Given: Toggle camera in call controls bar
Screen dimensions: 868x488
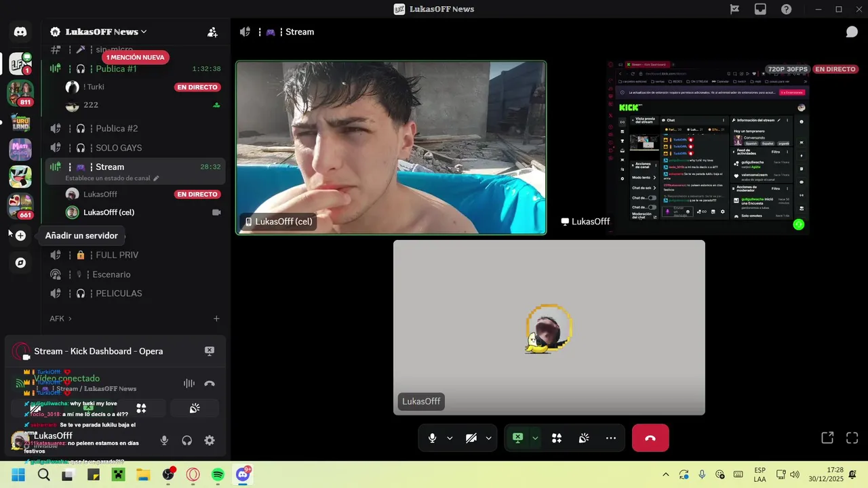Looking at the screenshot, I should [471, 438].
